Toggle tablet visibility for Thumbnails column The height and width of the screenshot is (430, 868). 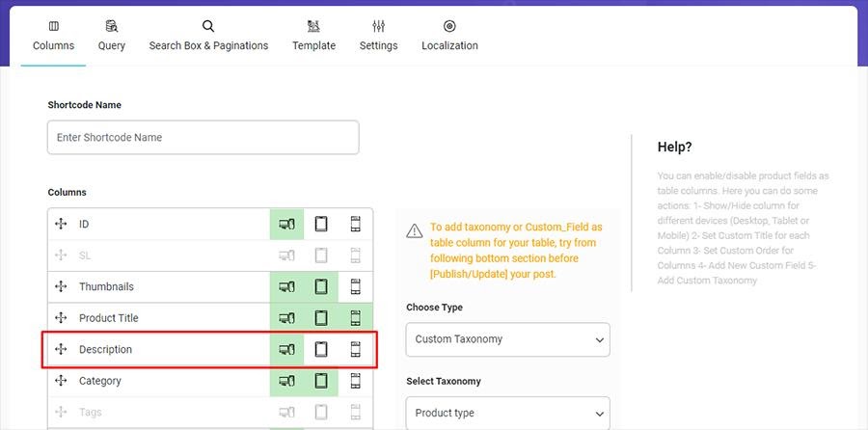point(321,286)
